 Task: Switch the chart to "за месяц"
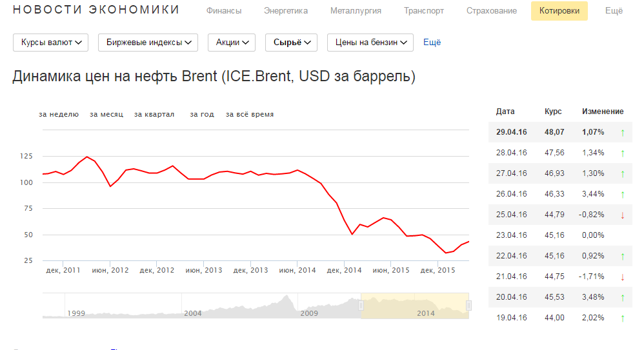[x=106, y=115]
